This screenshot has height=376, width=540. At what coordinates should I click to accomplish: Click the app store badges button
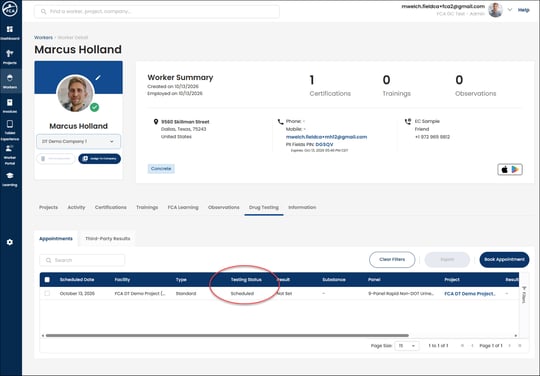point(510,169)
